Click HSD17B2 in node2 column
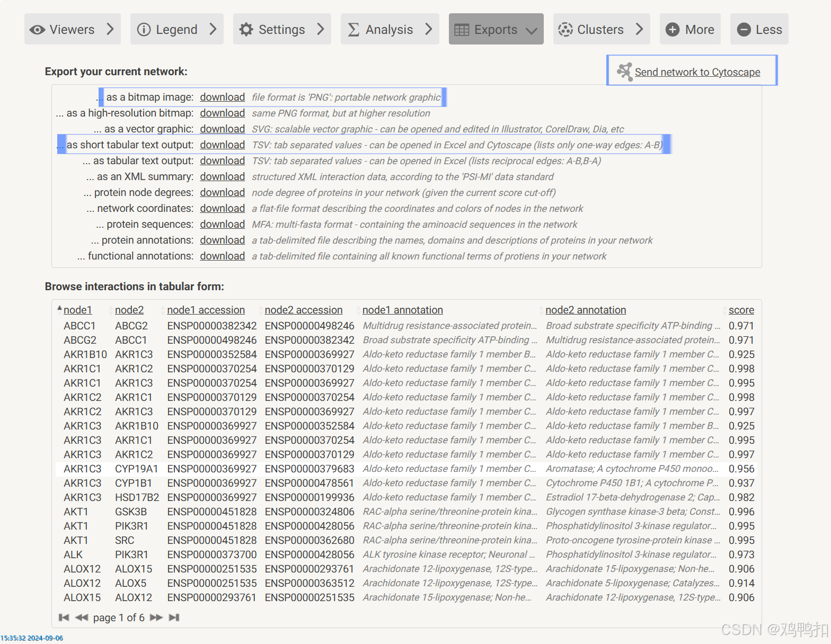 (x=137, y=497)
